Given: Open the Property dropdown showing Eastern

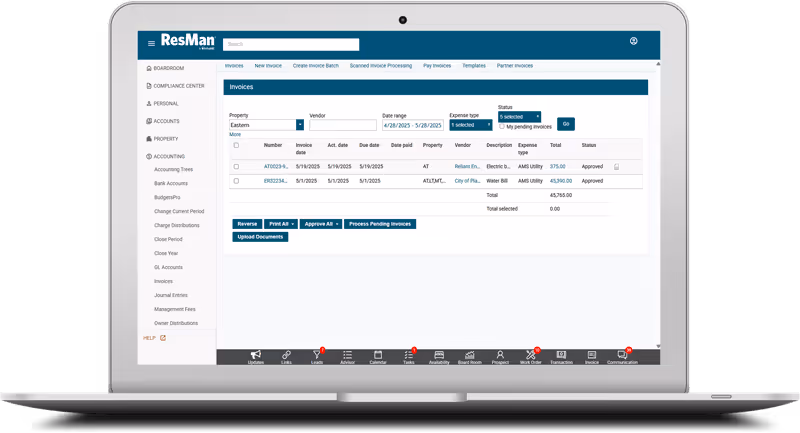Looking at the screenshot, I should (266, 125).
